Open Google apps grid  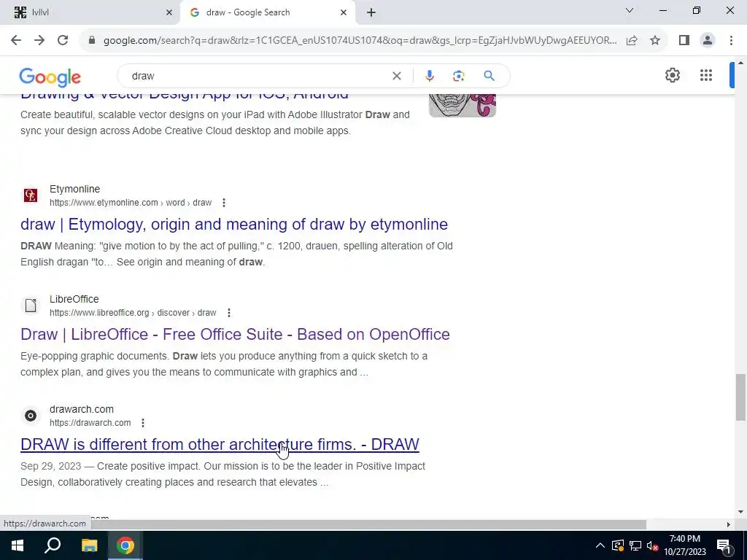pyautogui.click(x=706, y=75)
